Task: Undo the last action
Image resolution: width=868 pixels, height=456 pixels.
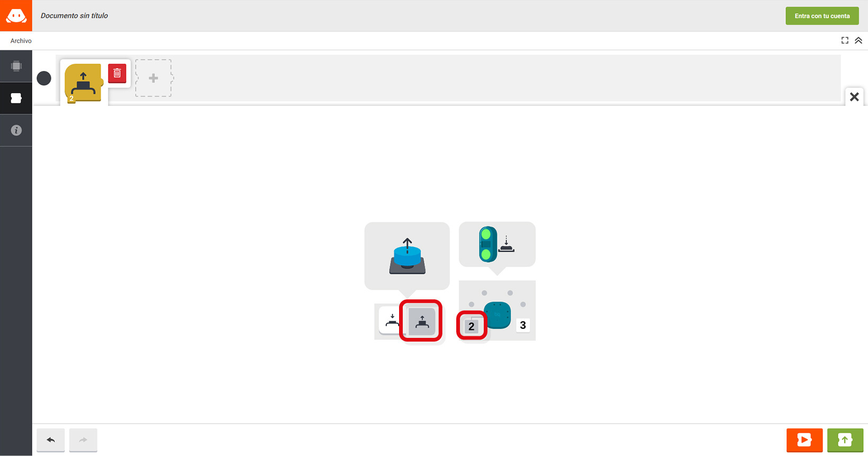Action: (51, 440)
